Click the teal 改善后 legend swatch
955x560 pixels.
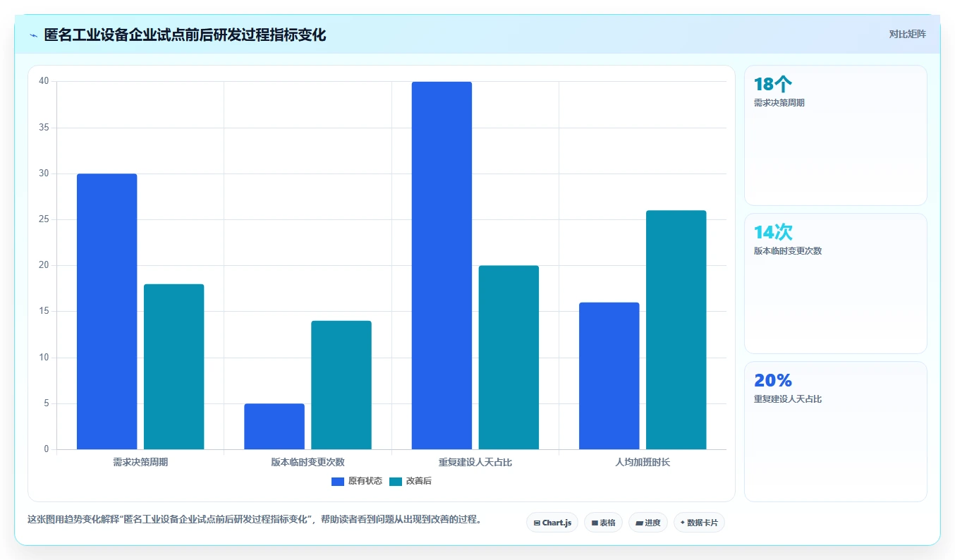click(396, 481)
